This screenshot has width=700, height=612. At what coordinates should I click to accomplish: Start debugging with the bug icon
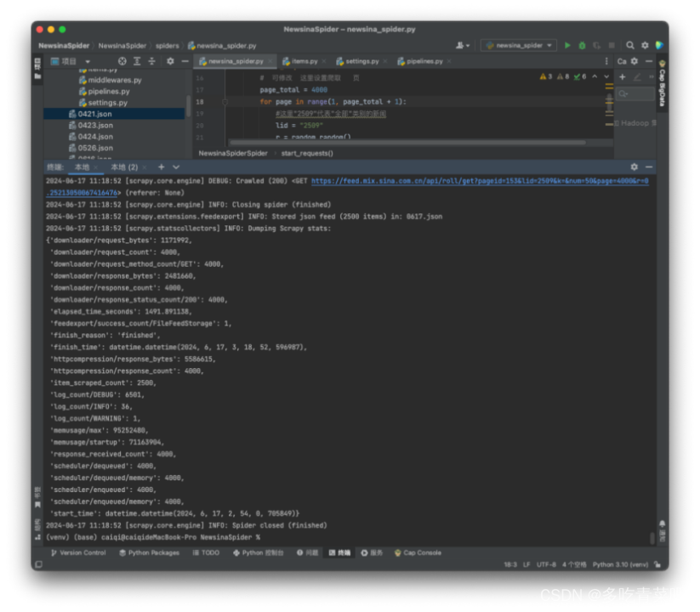(582, 46)
